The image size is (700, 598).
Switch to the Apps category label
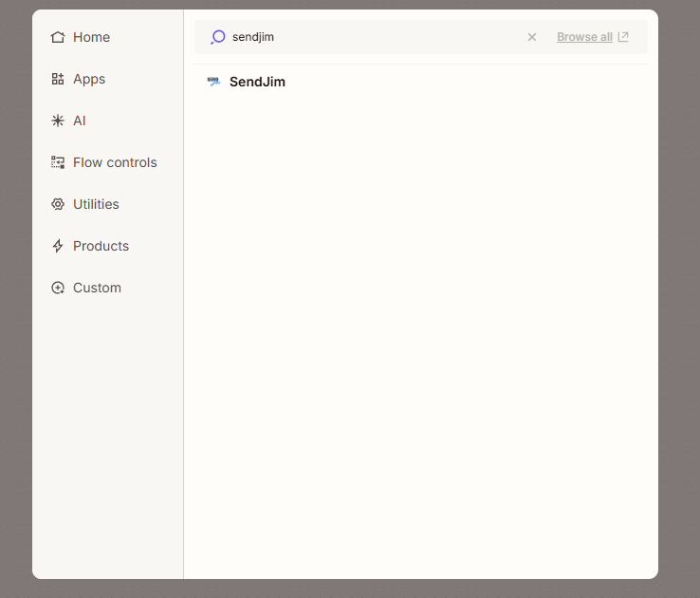pyautogui.click(x=89, y=79)
